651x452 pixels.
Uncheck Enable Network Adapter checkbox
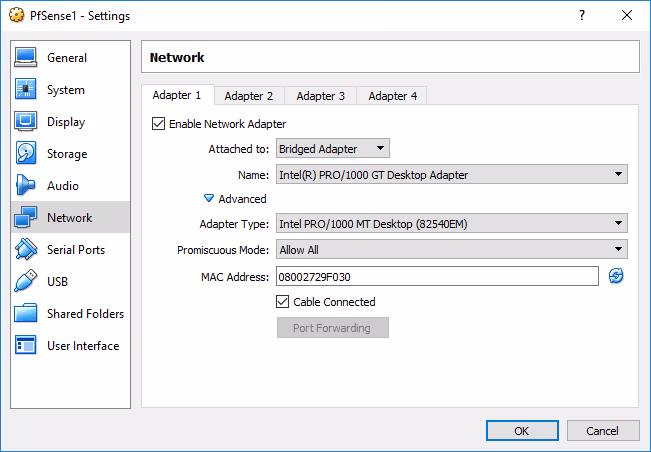tap(158, 124)
